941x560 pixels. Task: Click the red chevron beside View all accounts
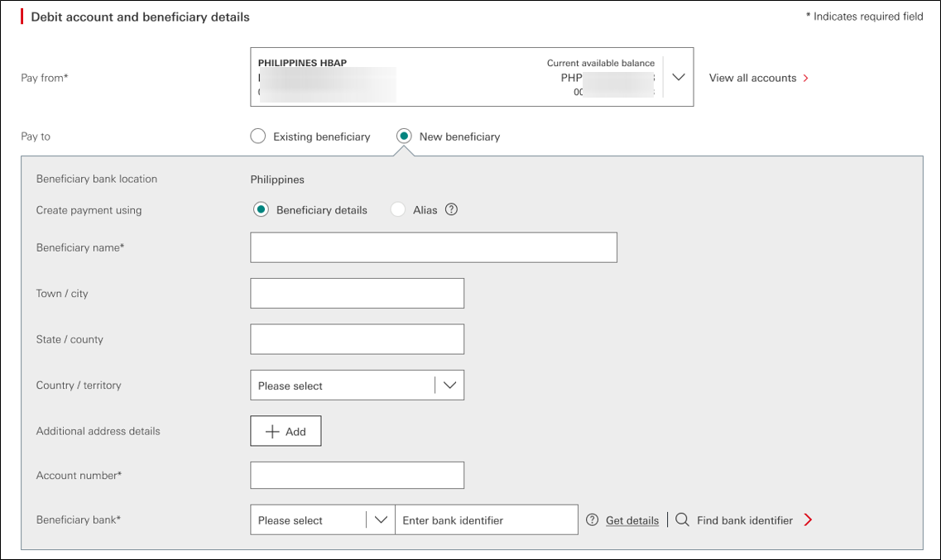(806, 78)
